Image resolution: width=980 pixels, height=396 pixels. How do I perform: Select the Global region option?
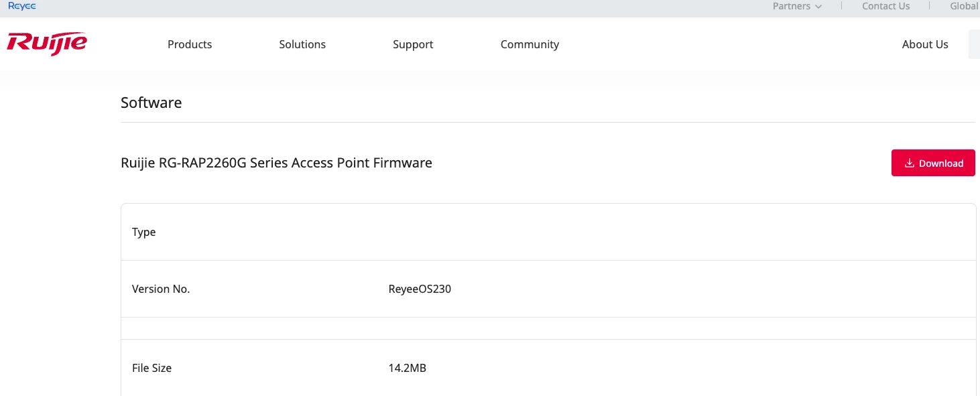coord(964,6)
